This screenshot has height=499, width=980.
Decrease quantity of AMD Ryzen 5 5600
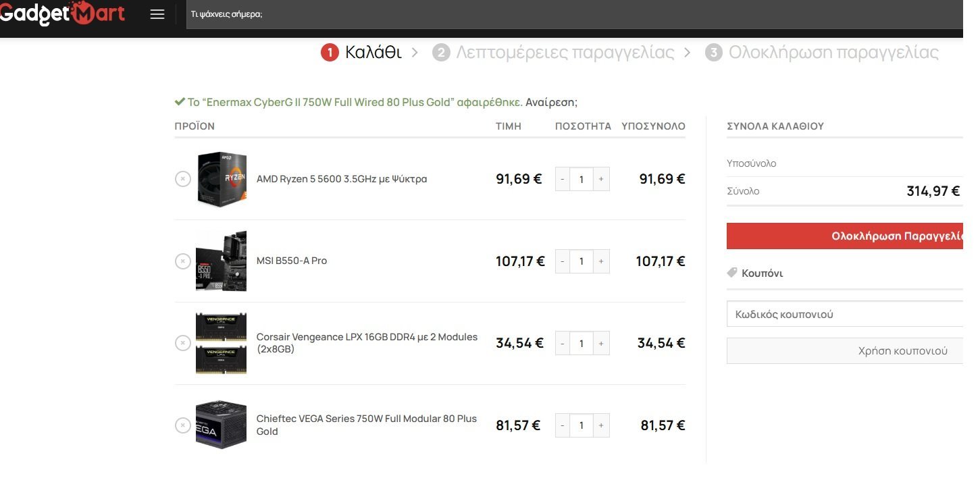[x=563, y=179]
